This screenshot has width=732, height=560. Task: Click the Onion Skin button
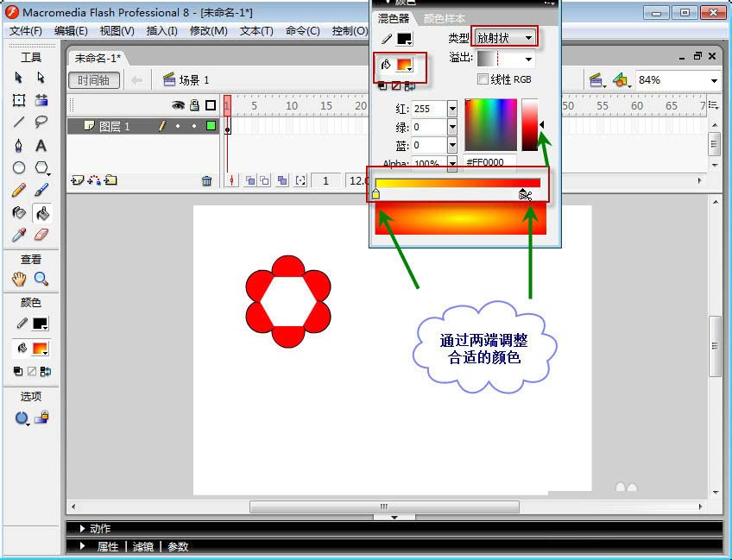click(x=250, y=180)
